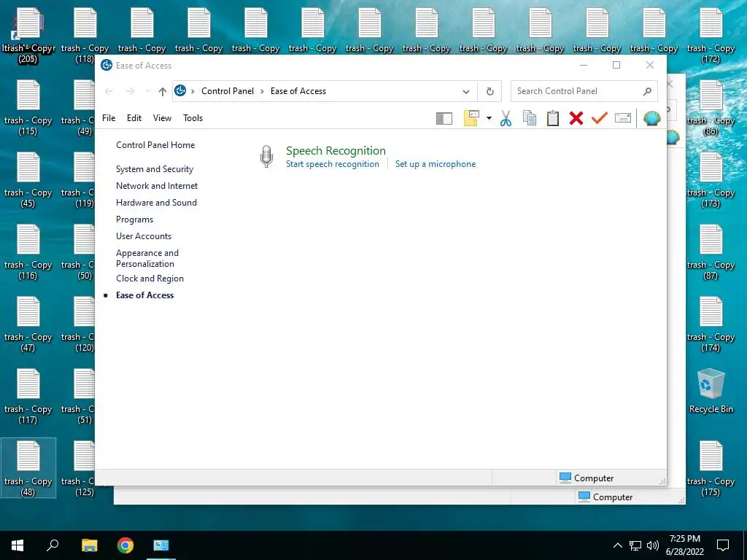Click Set up a microphone link
This screenshot has height=560, width=747.
point(436,164)
